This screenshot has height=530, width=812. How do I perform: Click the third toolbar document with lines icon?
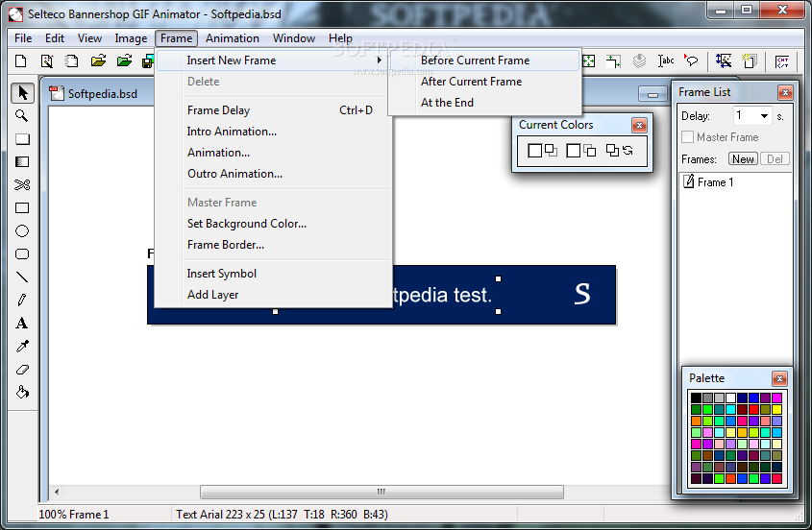72,61
